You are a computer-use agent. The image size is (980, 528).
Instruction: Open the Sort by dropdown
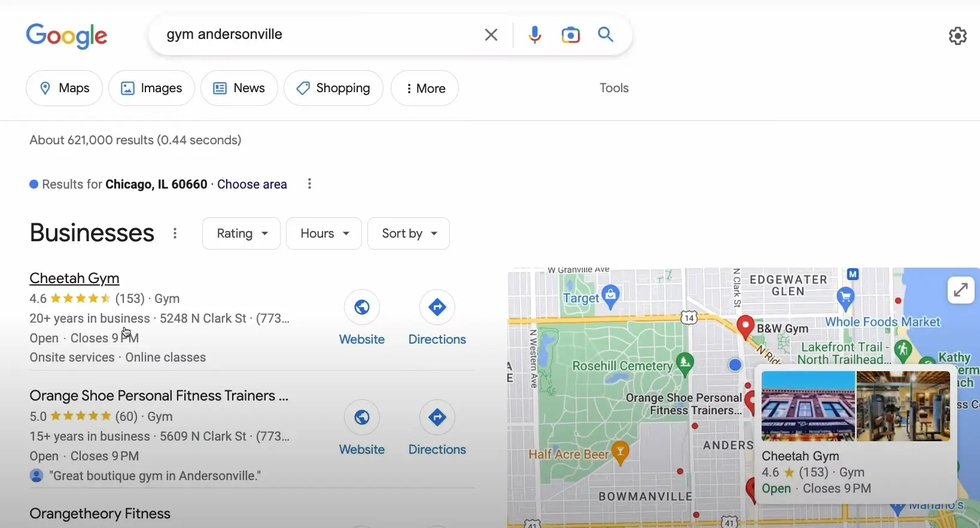[x=409, y=233]
